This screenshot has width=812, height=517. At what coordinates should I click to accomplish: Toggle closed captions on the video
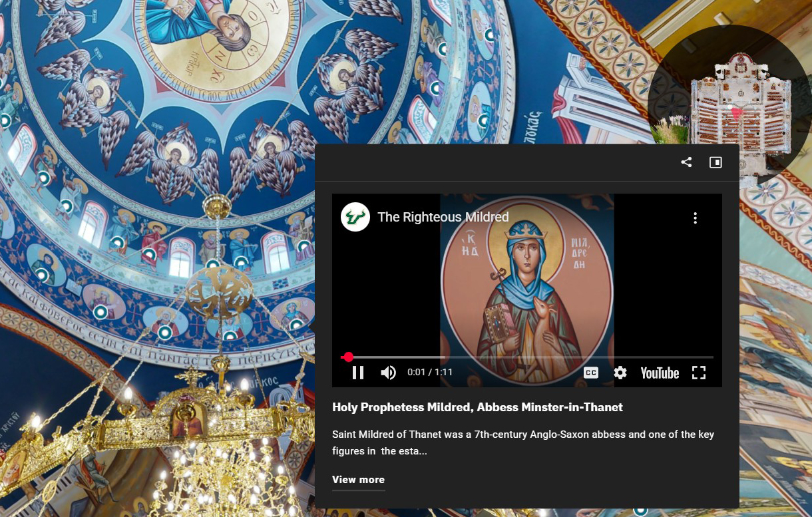pyautogui.click(x=590, y=373)
